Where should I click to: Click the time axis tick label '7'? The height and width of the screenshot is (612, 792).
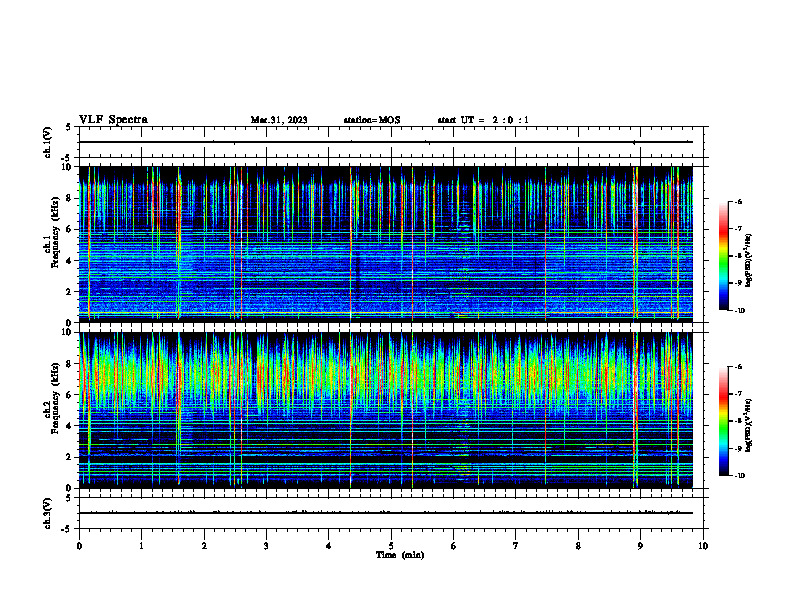click(x=516, y=546)
